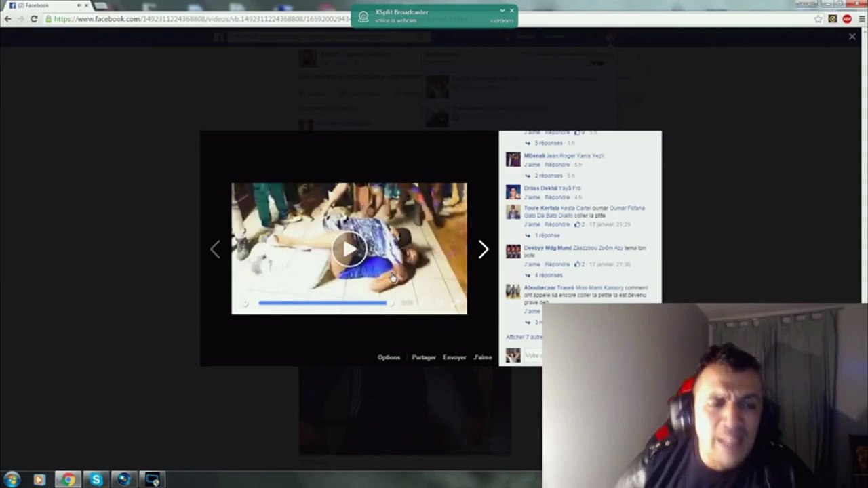
Task: Click J'aime below the video
Action: [483, 357]
